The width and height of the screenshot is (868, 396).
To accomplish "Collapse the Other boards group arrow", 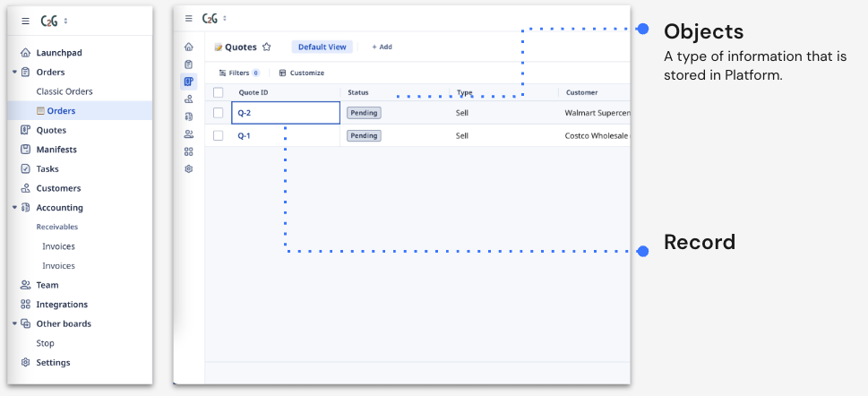I will coord(14,324).
